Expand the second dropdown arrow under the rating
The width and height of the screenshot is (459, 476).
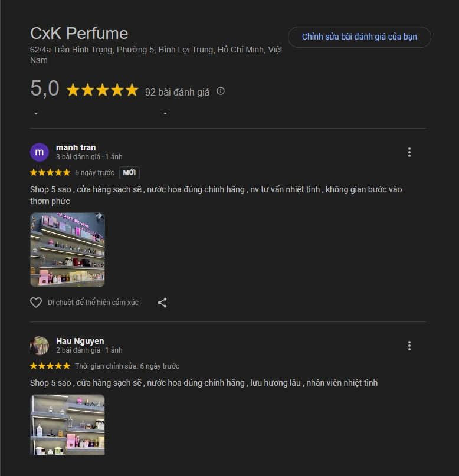[x=165, y=113]
